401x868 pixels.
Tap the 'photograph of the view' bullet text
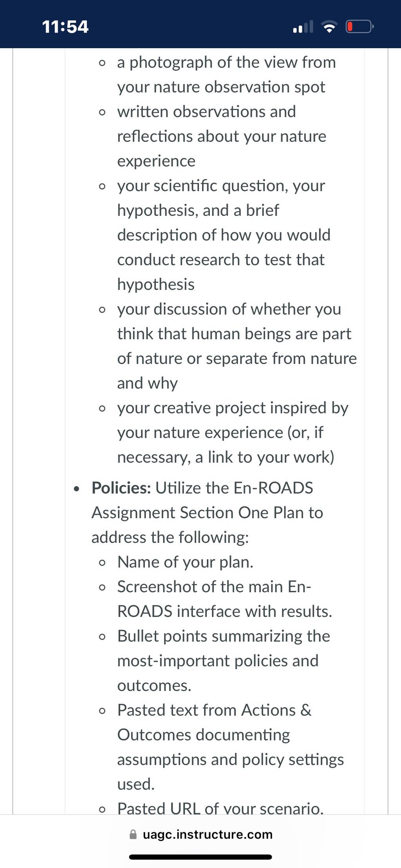(x=226, y=74)
